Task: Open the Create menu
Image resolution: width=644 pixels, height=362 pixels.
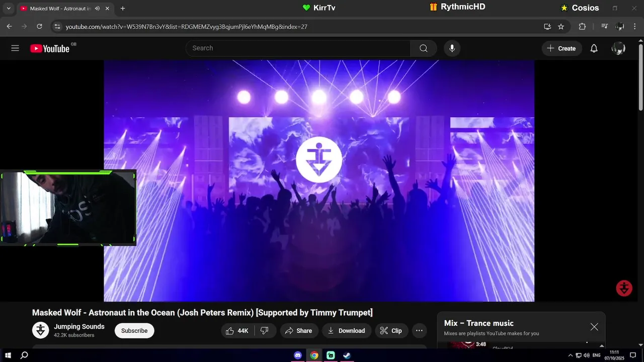Action: click(x=561, y=48)
